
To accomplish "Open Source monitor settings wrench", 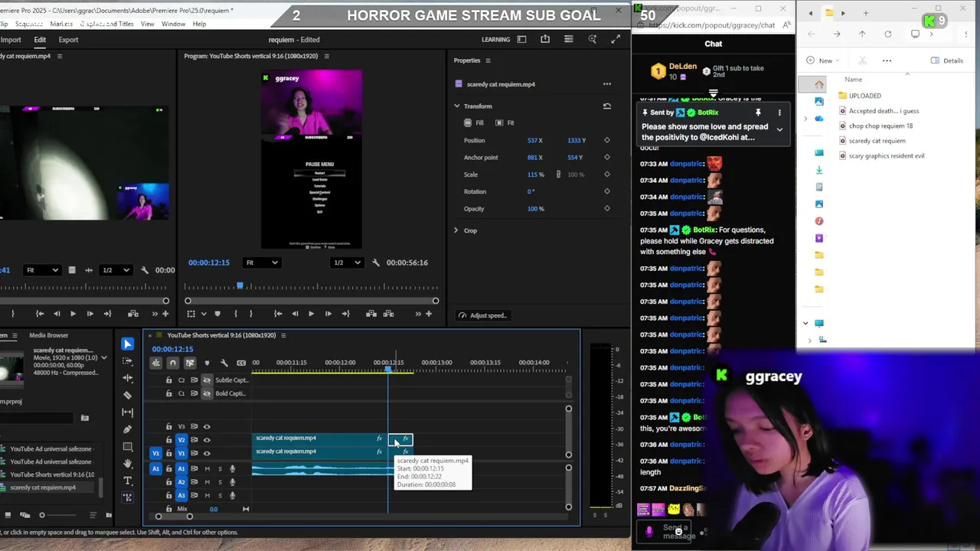I will click(144, 269).
